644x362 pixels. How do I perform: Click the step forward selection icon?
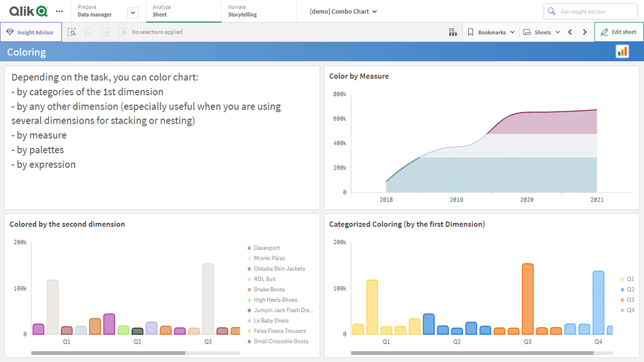coord(105,32)
